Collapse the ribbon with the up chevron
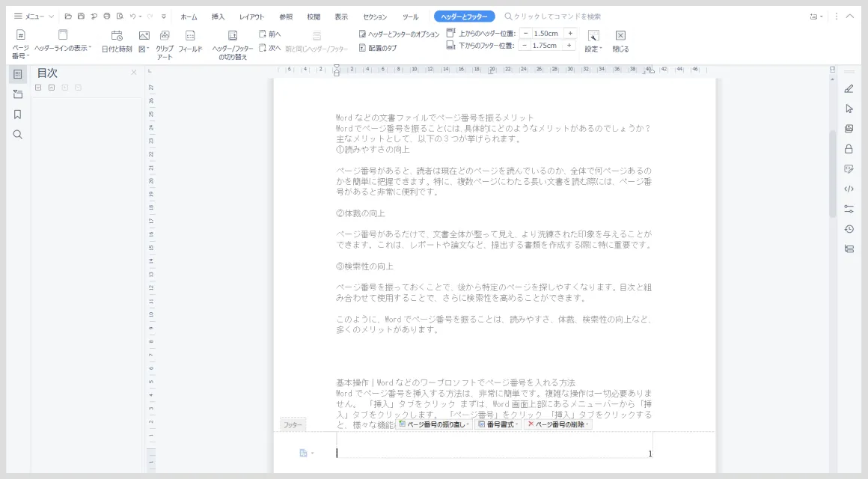Screen dimensions: 868x479 (x=850, y=16)
